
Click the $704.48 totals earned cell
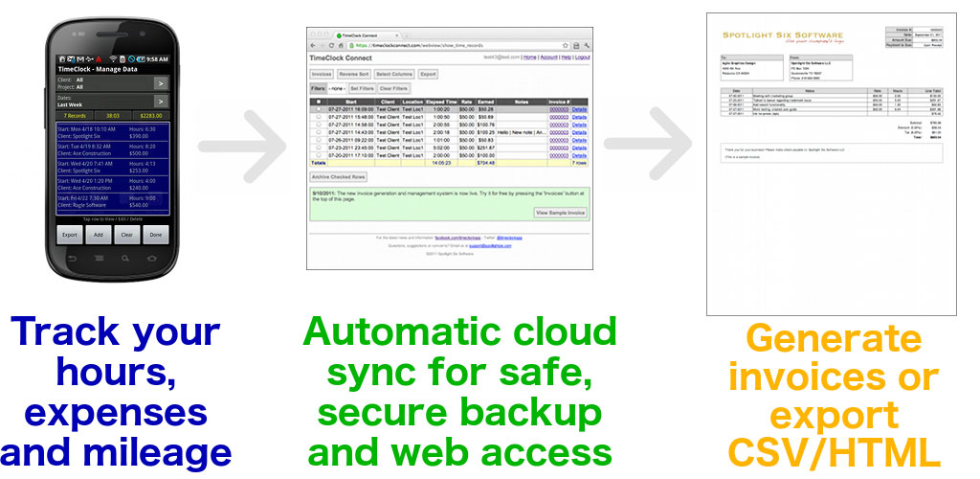[x=485, y=163]
